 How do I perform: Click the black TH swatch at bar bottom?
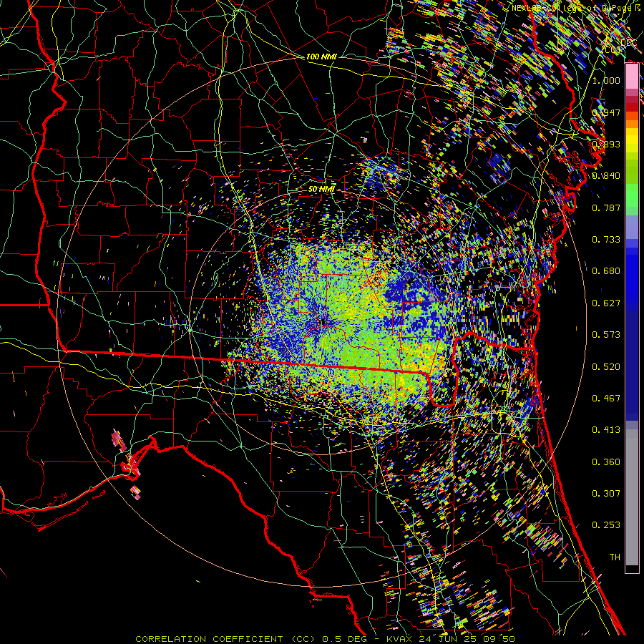[632, 568]
